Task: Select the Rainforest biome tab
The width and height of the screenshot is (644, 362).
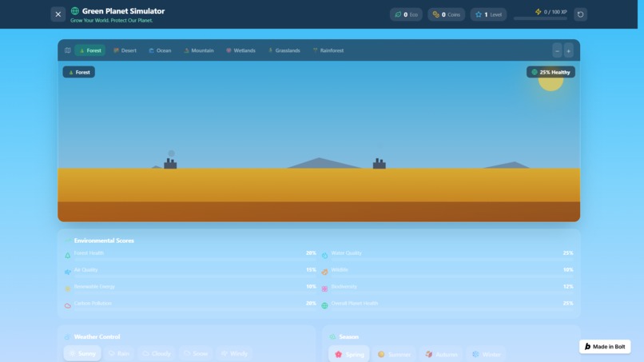Action: (328, 50)
